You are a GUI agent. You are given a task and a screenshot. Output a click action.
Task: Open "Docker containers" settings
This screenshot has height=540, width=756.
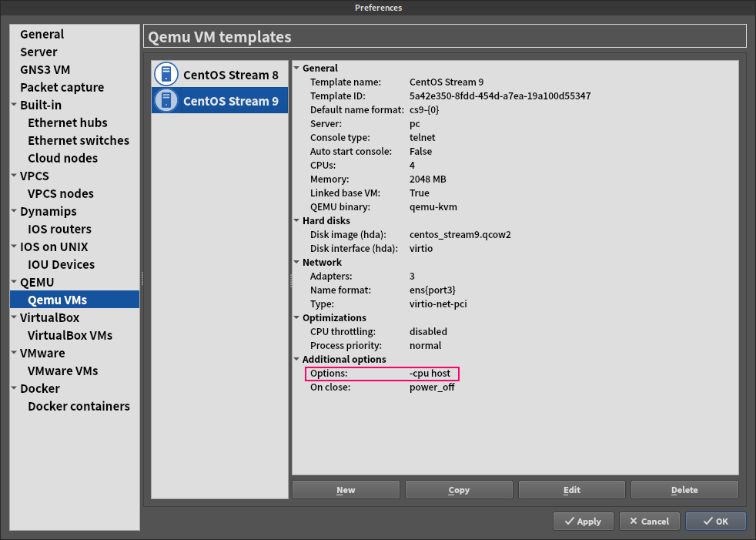coord(79,406)
